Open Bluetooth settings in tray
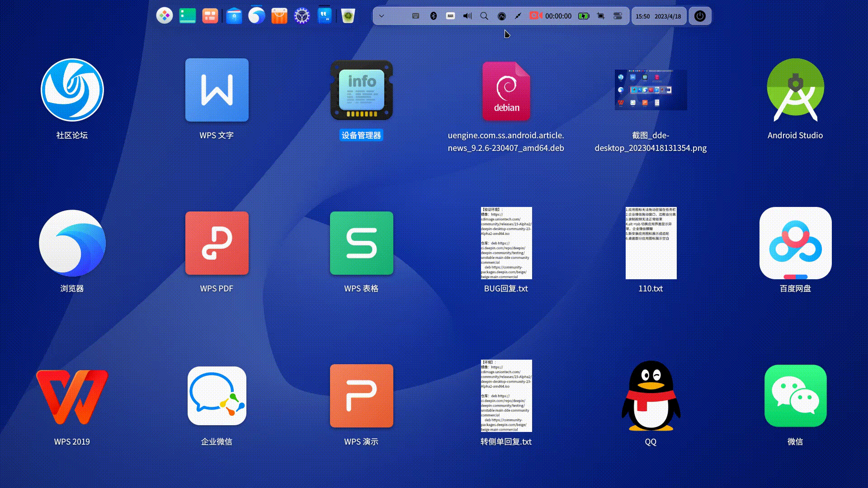This screenshot has height=488, width=868. click(433, 16)
